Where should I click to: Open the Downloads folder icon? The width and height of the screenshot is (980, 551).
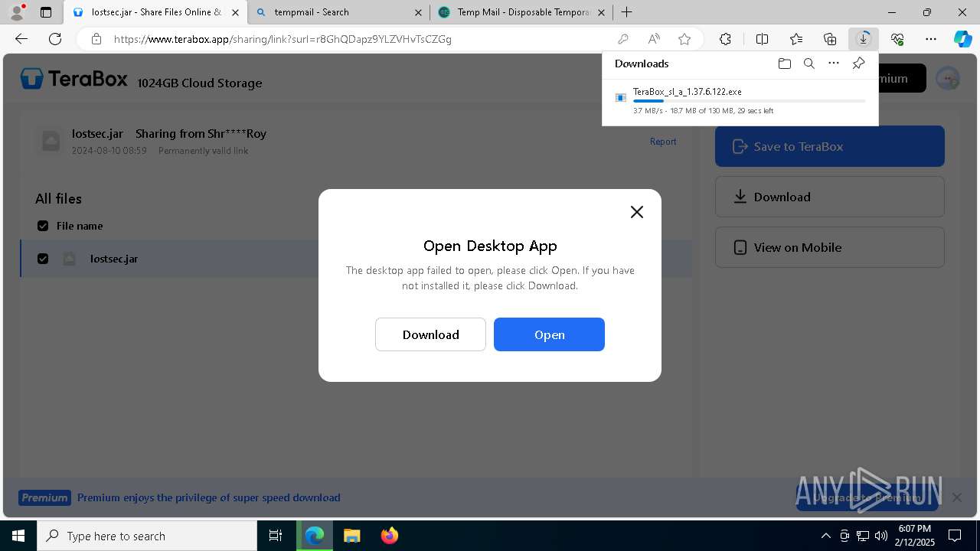click(784, 64)
